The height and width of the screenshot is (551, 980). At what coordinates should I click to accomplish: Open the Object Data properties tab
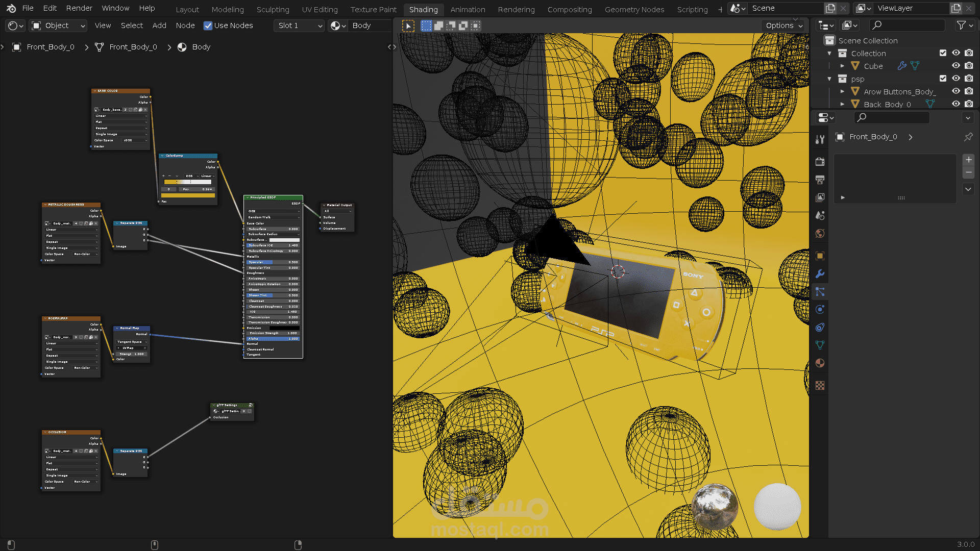tap(820, 345)
